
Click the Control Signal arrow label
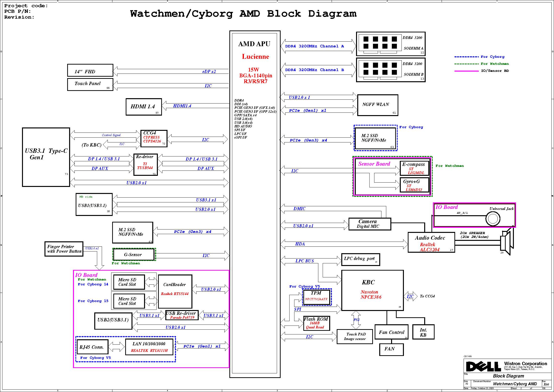coord(111,135)
